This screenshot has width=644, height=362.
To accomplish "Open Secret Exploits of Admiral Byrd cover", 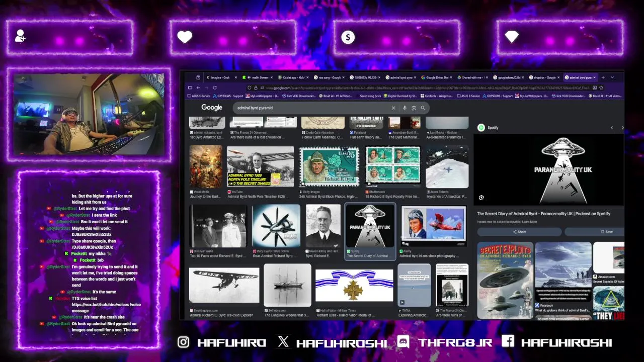I will click(x=505, y=280).
